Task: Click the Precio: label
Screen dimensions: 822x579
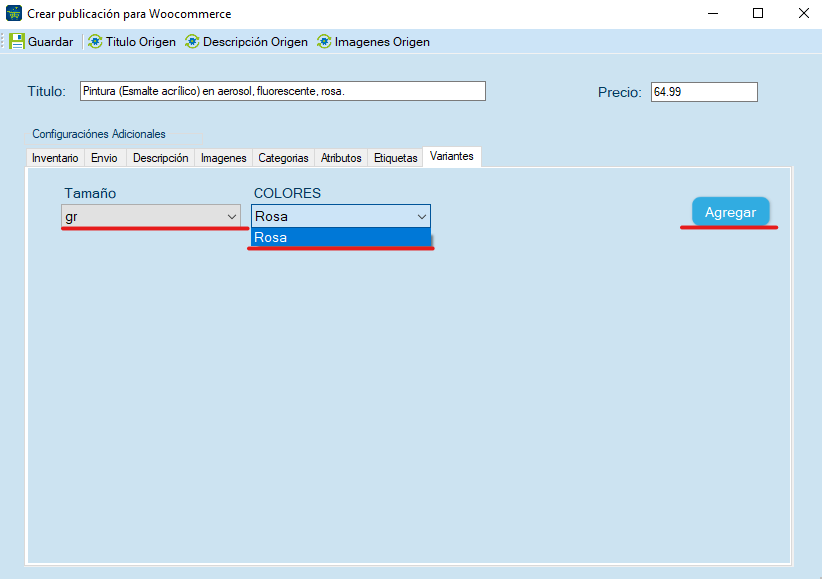Action: coord(620,92)
